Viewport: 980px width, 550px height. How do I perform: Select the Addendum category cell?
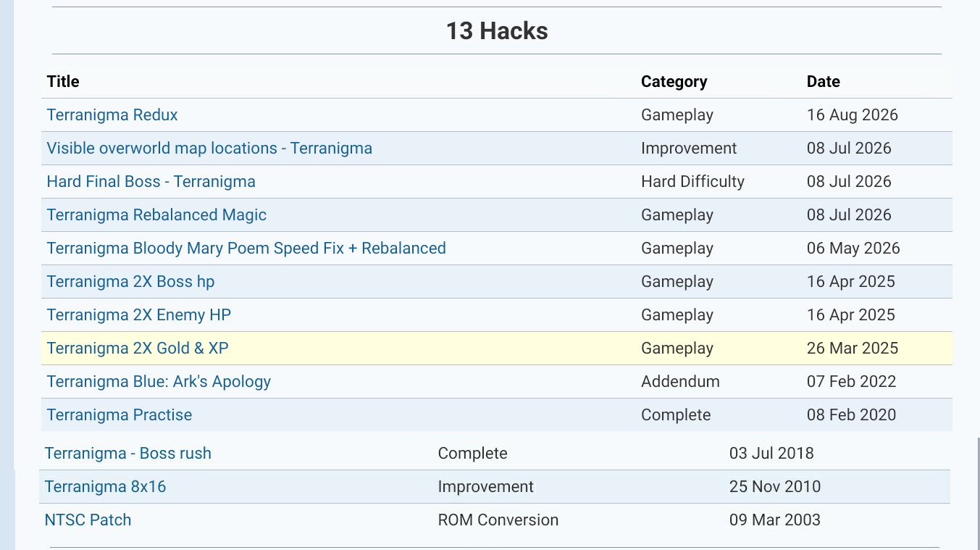click(x=680, y=381)
